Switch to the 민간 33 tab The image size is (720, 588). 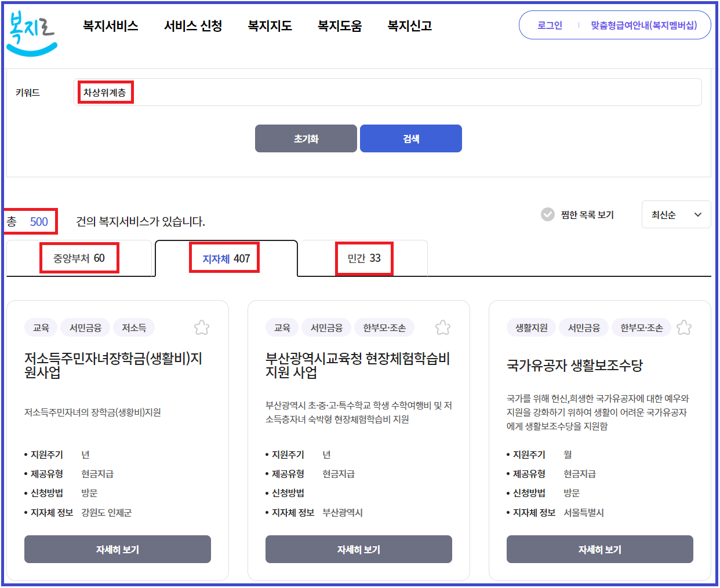tap(364, 257)
